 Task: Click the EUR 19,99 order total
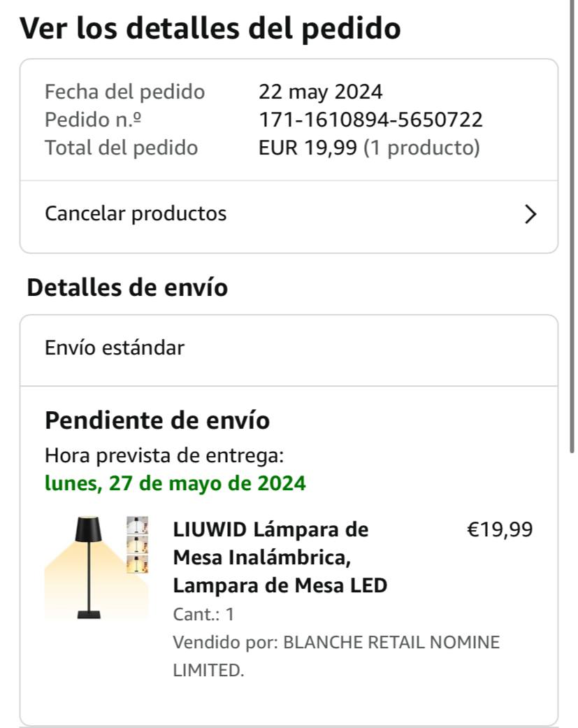point(308,148)
